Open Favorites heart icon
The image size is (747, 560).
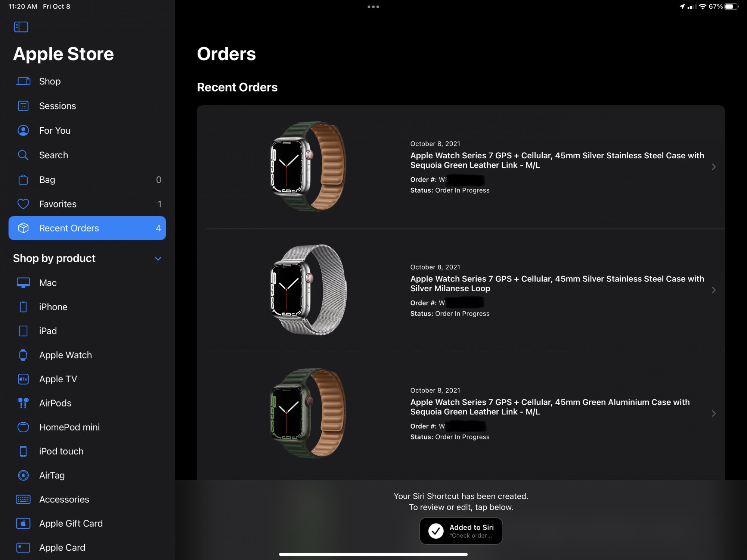[23, 204]
